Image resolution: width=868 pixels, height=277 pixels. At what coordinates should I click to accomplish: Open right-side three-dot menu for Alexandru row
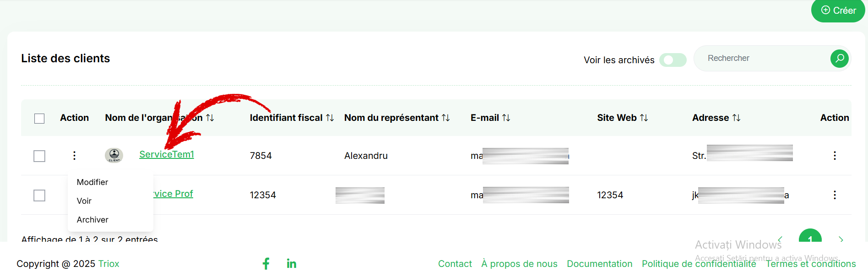835,156
